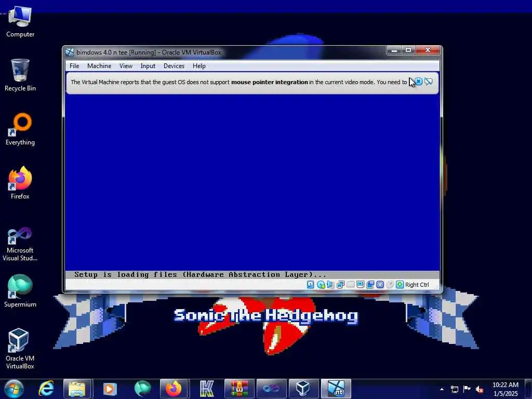
Task: Open the Machine menu
Action: coord(99,66)
